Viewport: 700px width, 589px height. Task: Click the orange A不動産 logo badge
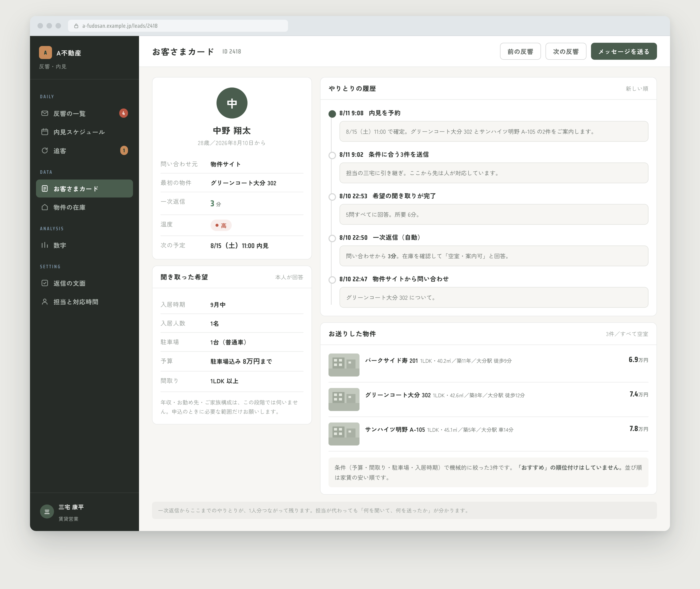[x=45, y=52]
